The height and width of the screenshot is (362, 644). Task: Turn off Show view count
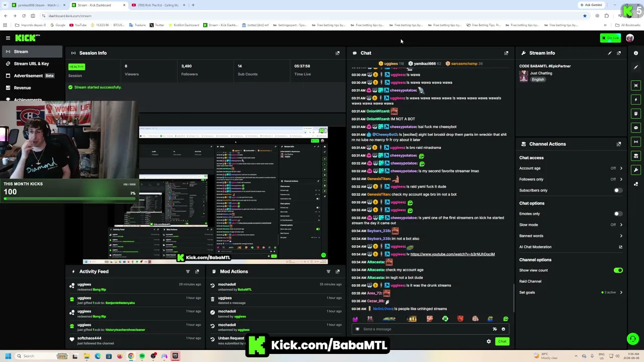point(618,270)
